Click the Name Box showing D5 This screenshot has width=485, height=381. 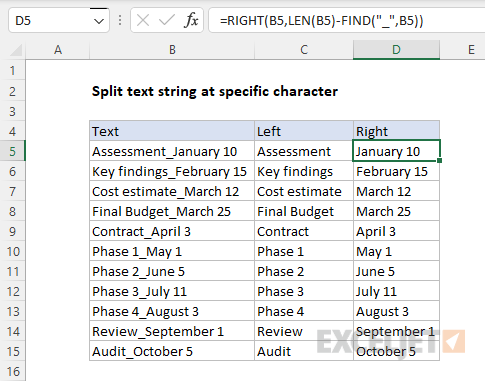(x=59, y=21)
